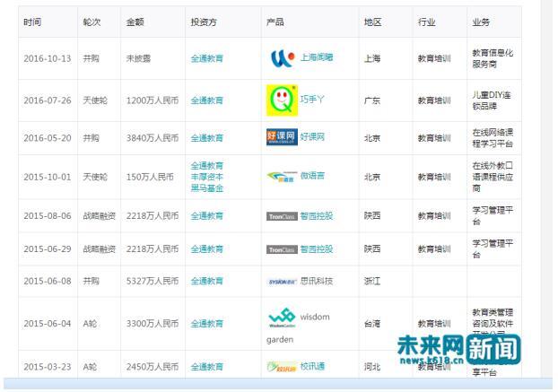558x392 pixels.
Task: Open 全通教育 investor link in 2016-05-20 row
Action: (x=206, y=138)
